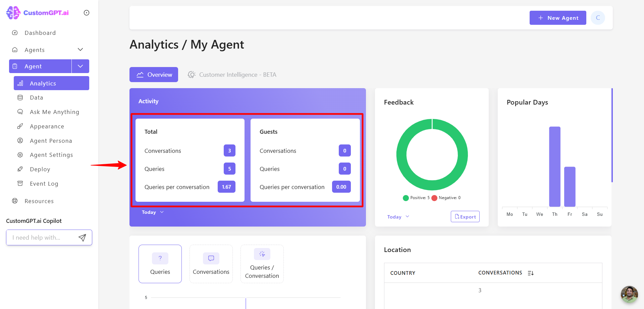This screenshot has height=309, width=644.
Task: Click the Event Log archive icon
Action: point(20,183)
